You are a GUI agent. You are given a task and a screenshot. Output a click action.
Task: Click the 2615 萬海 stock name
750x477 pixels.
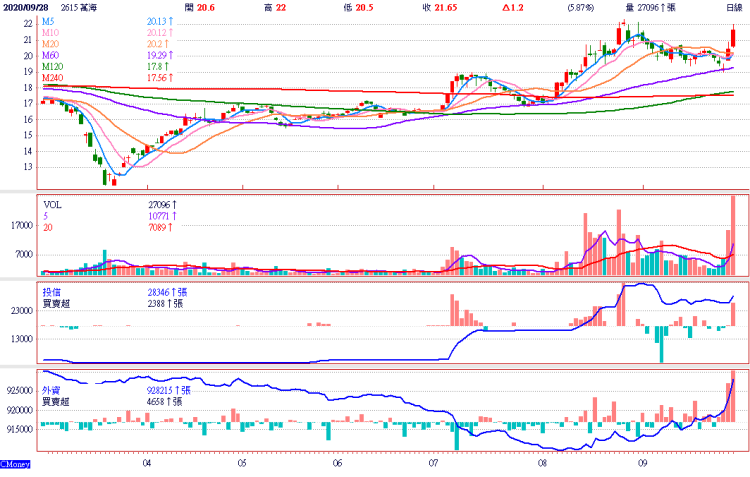click(x=83, y=7)
